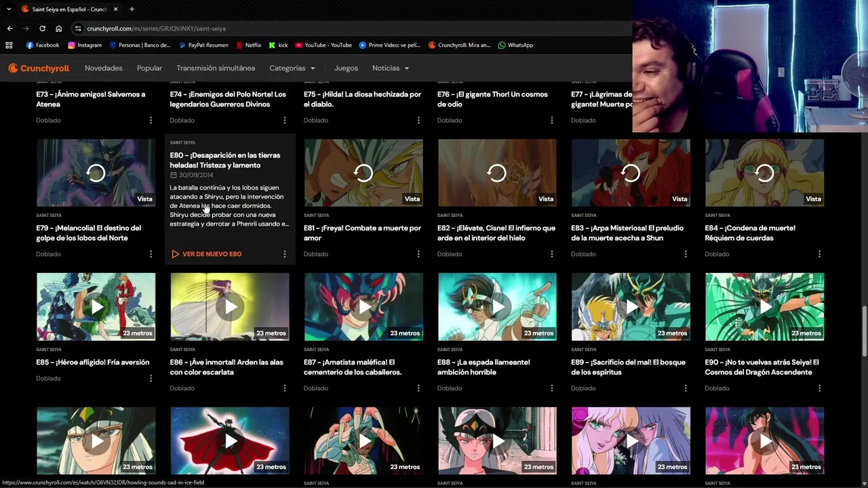The width and height of the screenshot is (868, 488).
Task: Open the PayPal: Resumen bookmark
Action: pos(203,45)
